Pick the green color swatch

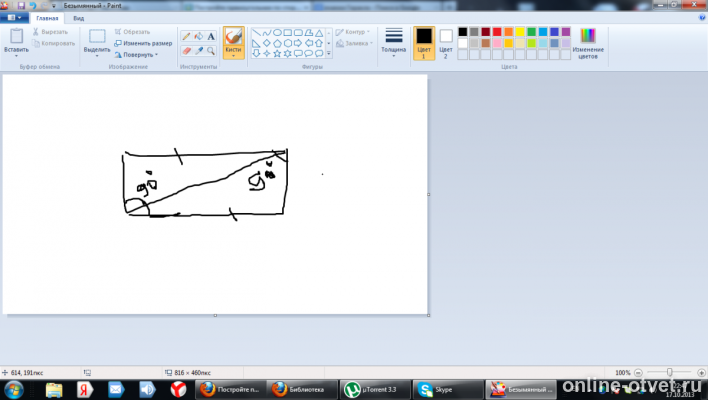coord(531,32)
